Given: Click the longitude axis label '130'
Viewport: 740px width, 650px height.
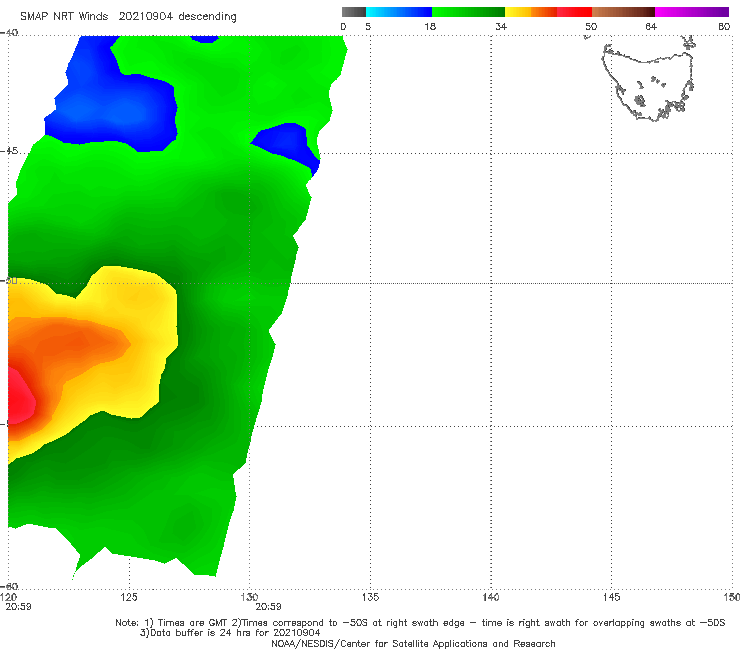Looking at the screenshot, I should 249,597.
